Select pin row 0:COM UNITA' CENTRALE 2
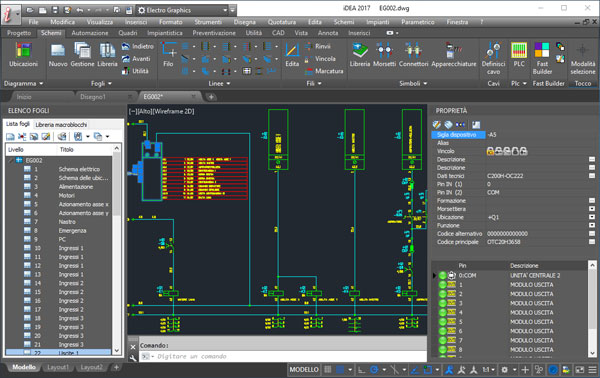 click(x=511, y=275)
